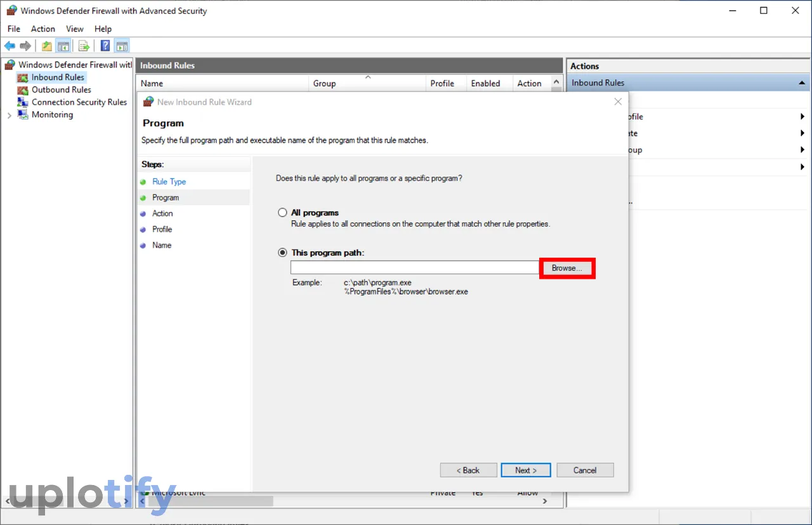Sort by the Action column header

tap(532, 83)
